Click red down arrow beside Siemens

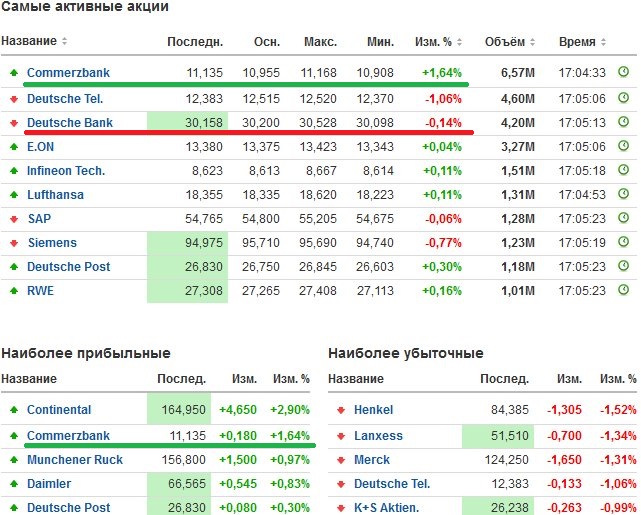[x=14, y=243]
